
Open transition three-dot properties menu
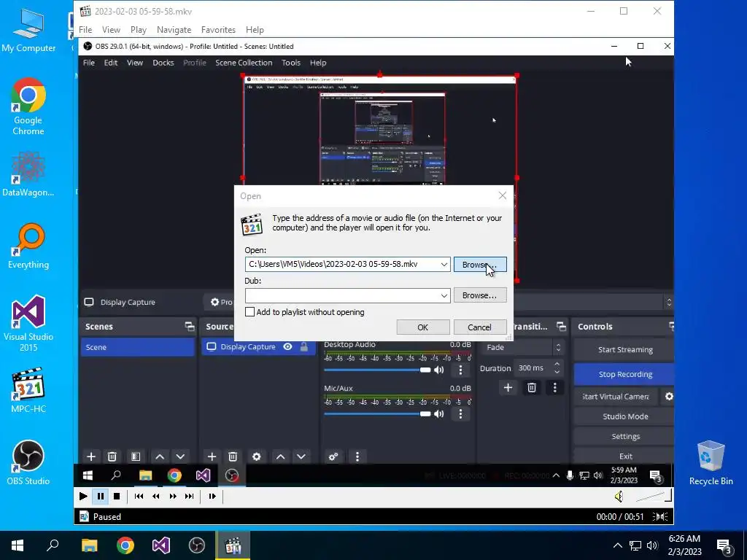point(554,388)
